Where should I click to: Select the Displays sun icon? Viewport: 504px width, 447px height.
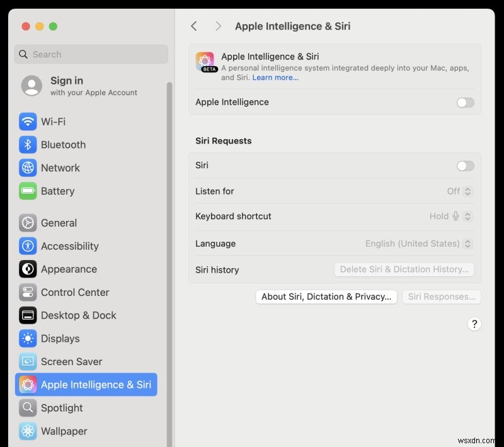(28, 339)
